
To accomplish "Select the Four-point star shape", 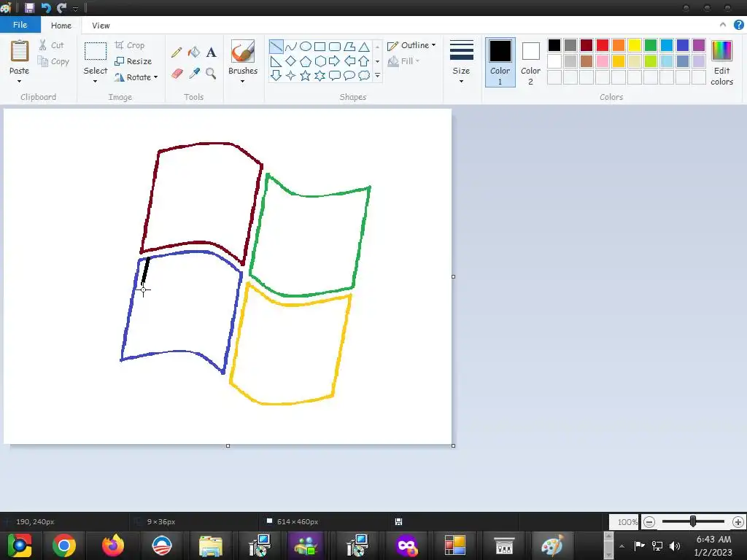I will (291, 75).
